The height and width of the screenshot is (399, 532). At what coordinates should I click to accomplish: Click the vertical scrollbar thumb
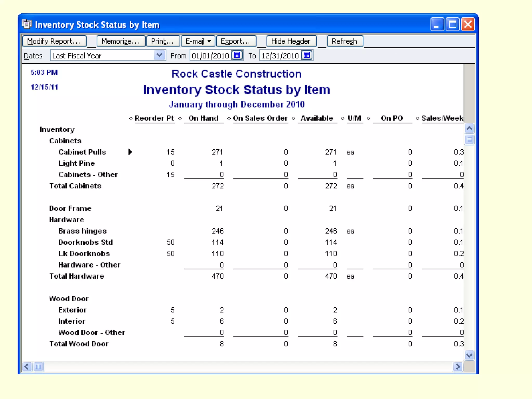pos(469,140)
